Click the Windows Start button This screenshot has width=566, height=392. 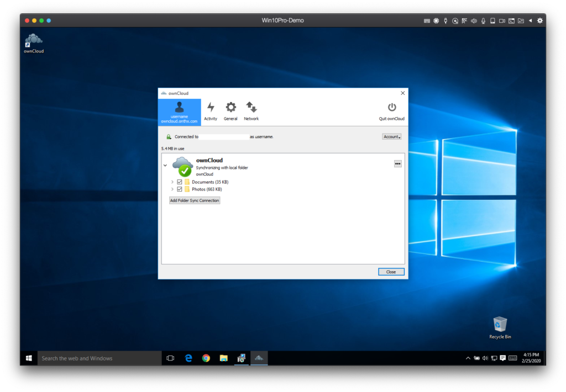pyautogui.click(x=29, y=358)
